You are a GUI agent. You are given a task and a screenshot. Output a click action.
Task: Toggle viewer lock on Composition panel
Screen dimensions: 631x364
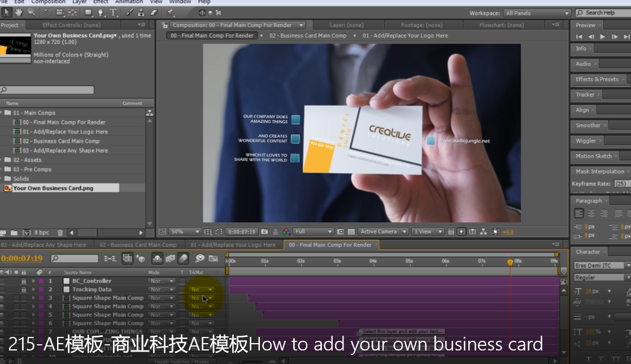coord(164,25)
